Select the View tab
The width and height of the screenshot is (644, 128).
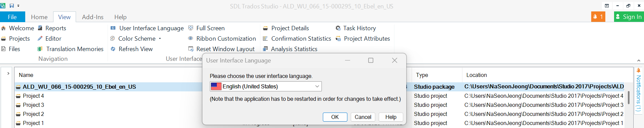tap(64, 17)
